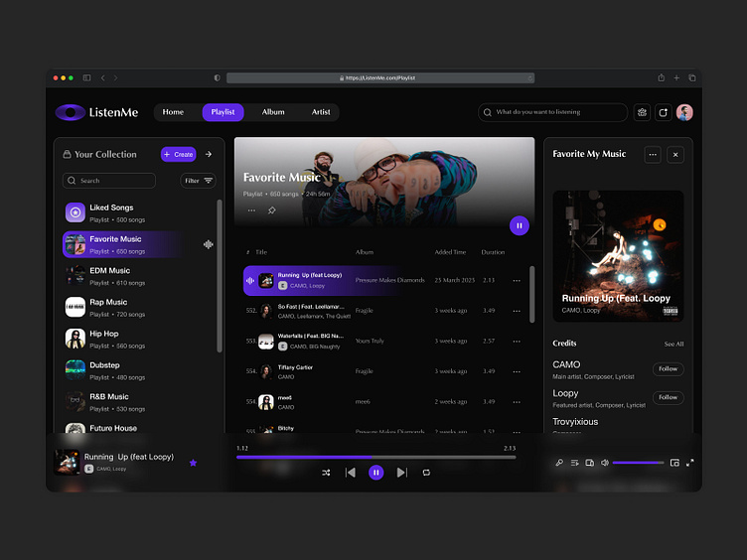
Task: Skip to the previous track
Action: pos(351,473)
